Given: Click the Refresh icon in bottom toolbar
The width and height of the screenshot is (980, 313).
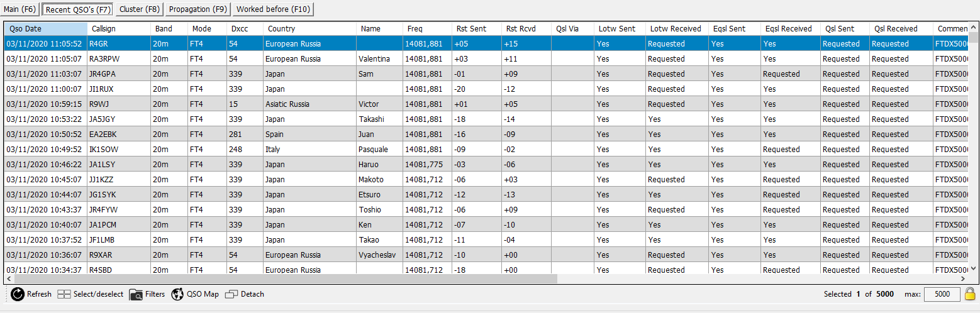Looking at the screenshot, I should (x=18, y=294).
